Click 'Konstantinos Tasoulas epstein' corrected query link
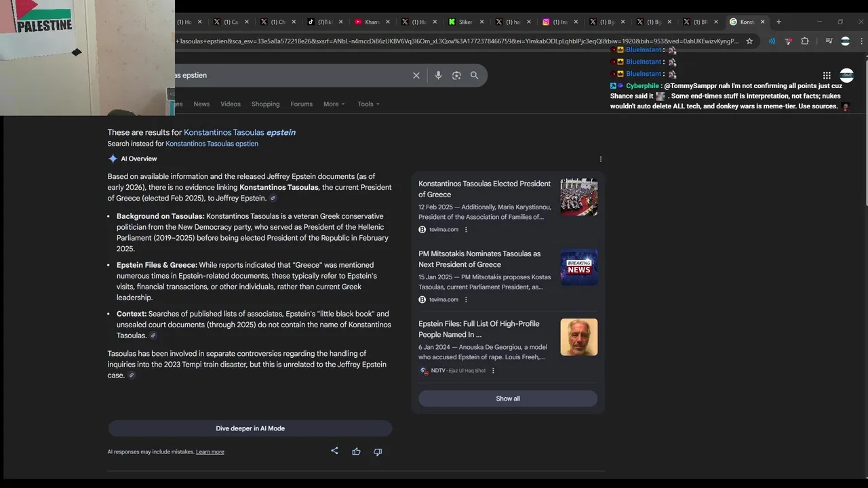868x488 pixels. [239, 132]
